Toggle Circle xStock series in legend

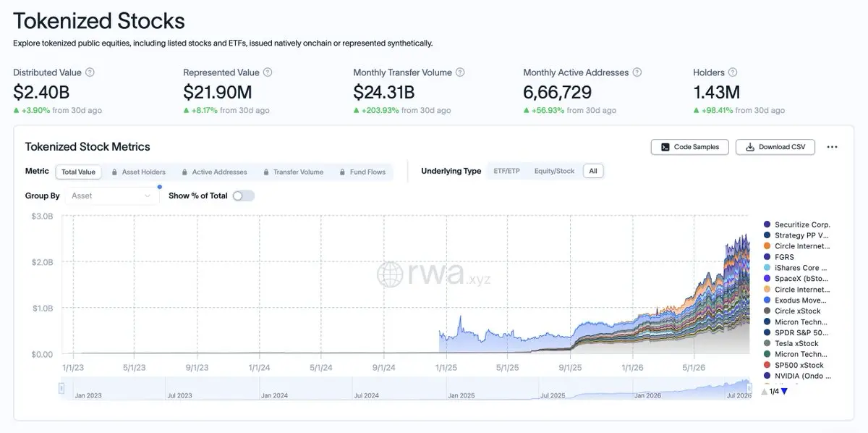tap(792, 311)
